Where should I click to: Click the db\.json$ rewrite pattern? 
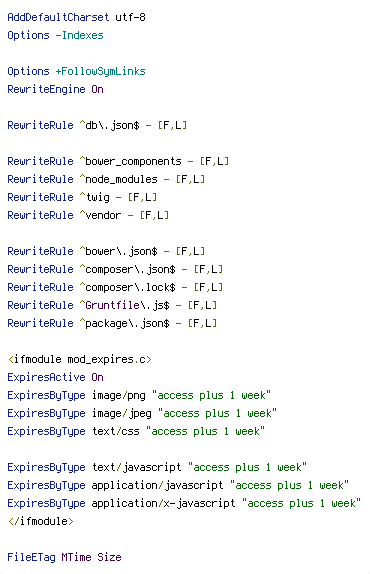(x=109, y=125)
